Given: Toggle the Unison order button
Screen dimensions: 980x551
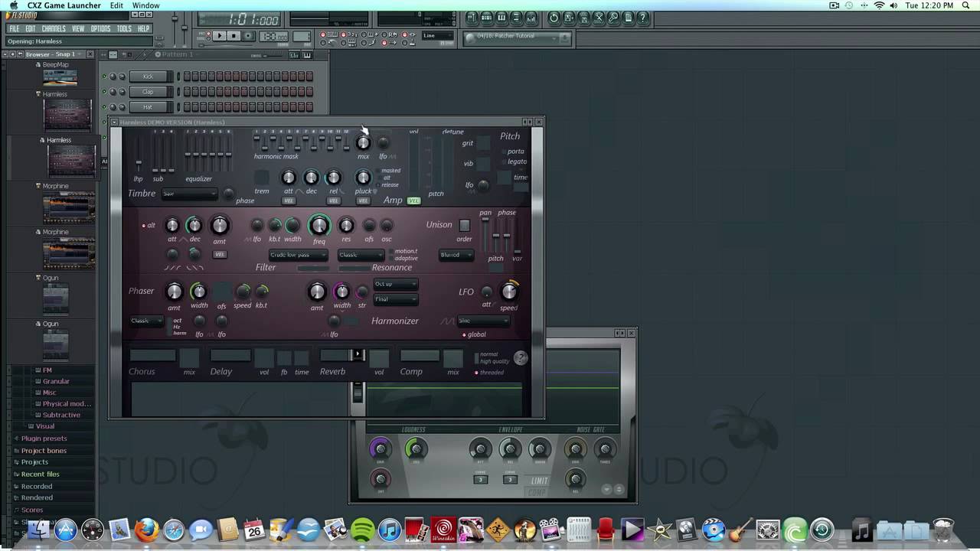Looking at the screenshot, I should coord(464,225).
